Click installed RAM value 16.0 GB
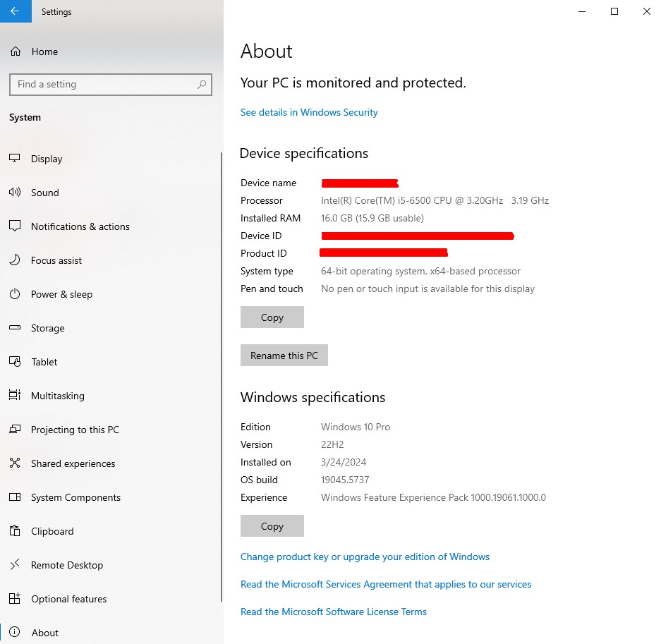 click(x=372, y=219)
